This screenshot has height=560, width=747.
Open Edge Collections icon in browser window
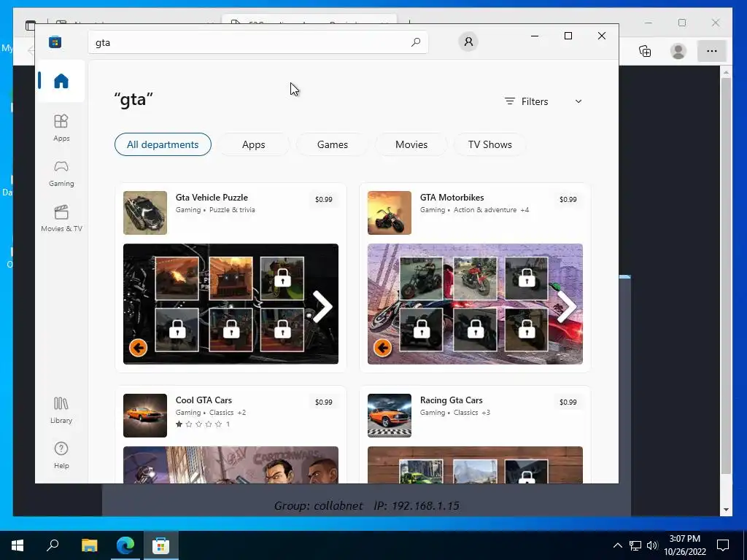[x=645, y=51]
